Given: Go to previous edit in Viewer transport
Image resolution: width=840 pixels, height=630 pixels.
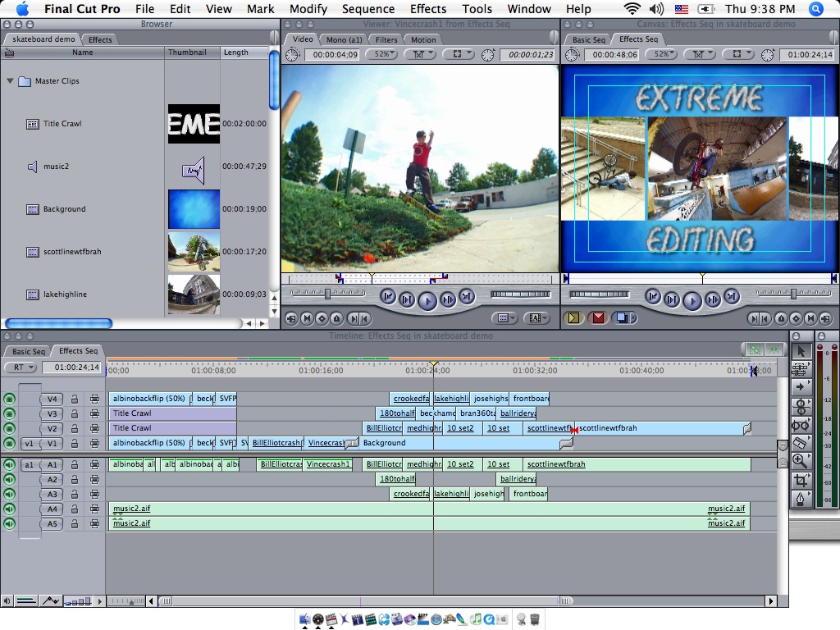Looking at the screenshot, I should pyautogui.click(x=388, y=296).
